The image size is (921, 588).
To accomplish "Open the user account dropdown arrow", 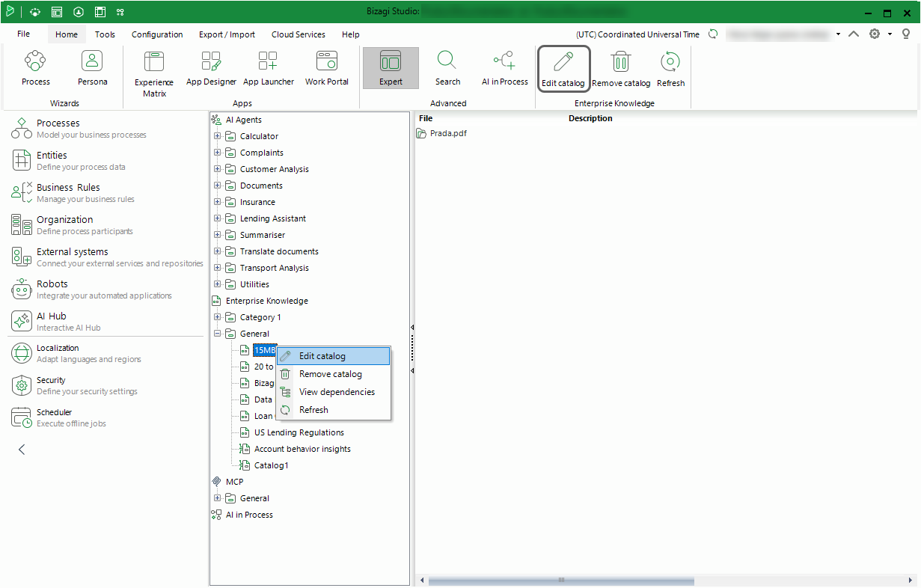I will pyautogui.click(x=838, y=34).
